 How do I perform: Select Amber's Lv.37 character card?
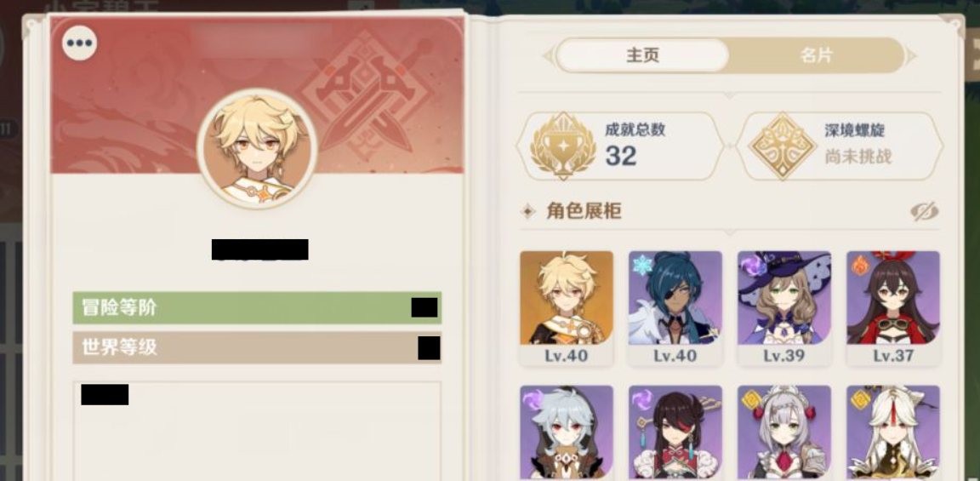pos(893,308)
